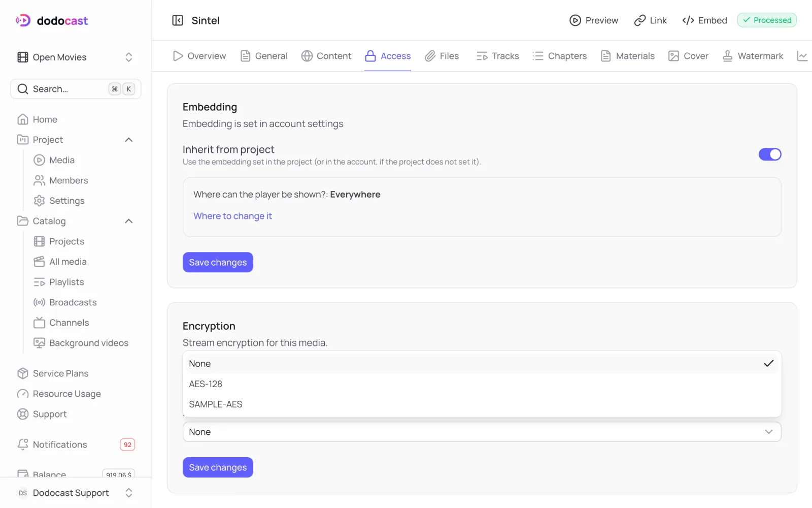This screenshot has height=508, width=812.
Task: Click the Service Plans box icon
Action: tap(23, 373)
